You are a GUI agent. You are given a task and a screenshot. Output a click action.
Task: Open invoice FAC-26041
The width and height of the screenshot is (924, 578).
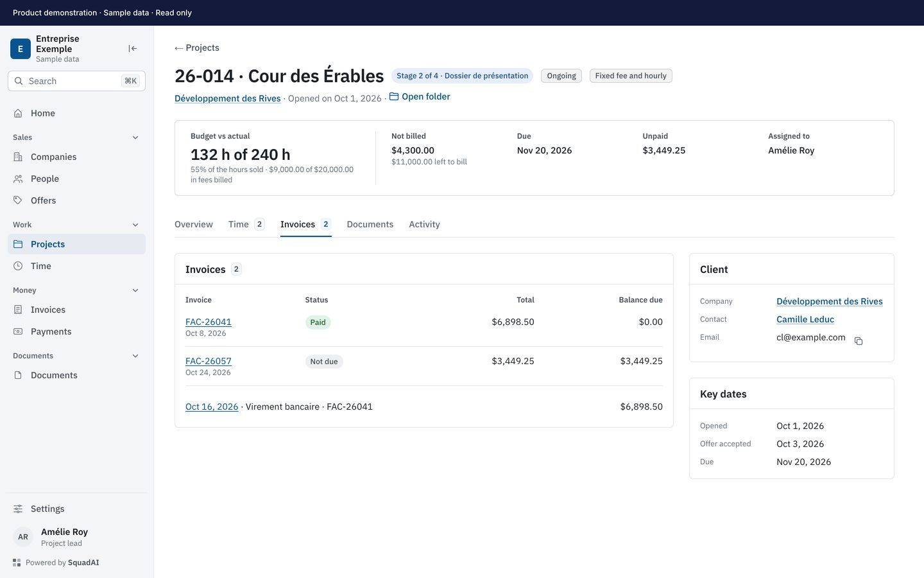(x=209, y=322)
